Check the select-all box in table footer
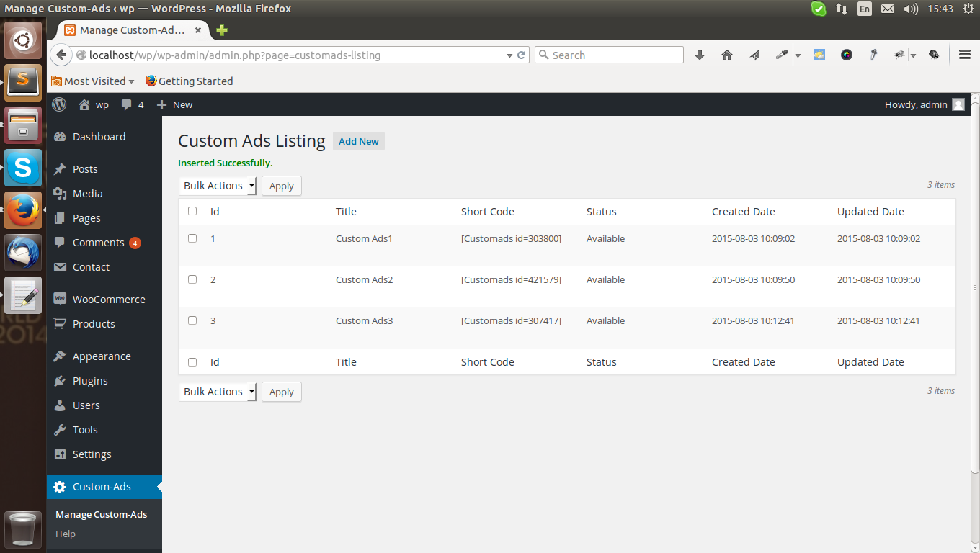This screenshot has width=980, height=553. coord(192,362)
